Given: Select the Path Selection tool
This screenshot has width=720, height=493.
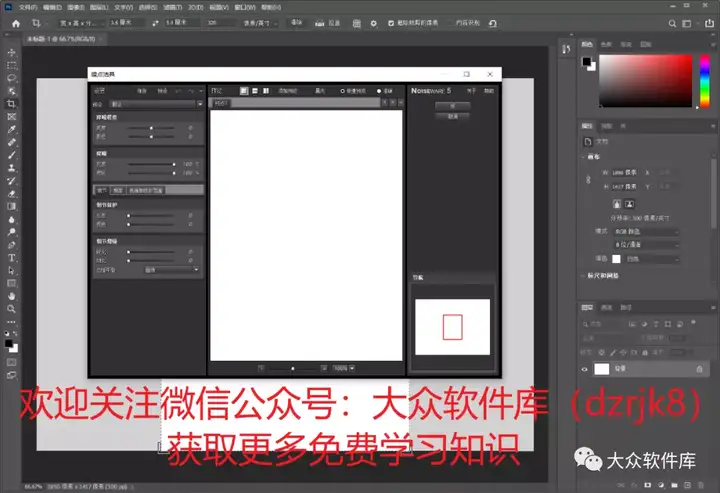Looking at the screenshot, I should (11, 271).
